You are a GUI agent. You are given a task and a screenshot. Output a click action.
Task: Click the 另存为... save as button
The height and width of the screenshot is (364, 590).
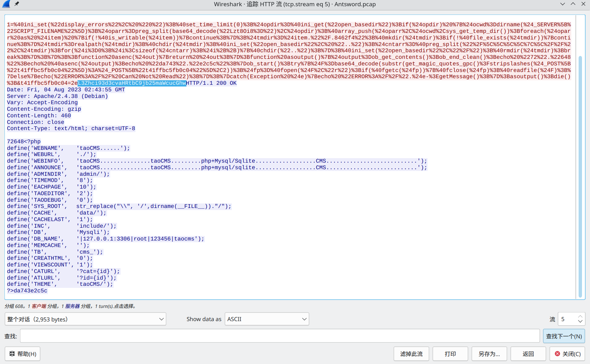(x=489, y=354)
